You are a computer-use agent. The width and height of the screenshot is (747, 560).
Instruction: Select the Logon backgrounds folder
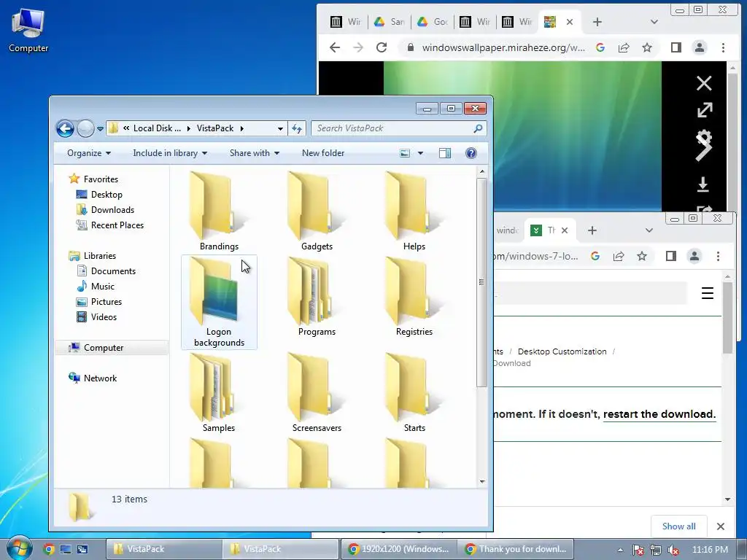pos(219,303)
